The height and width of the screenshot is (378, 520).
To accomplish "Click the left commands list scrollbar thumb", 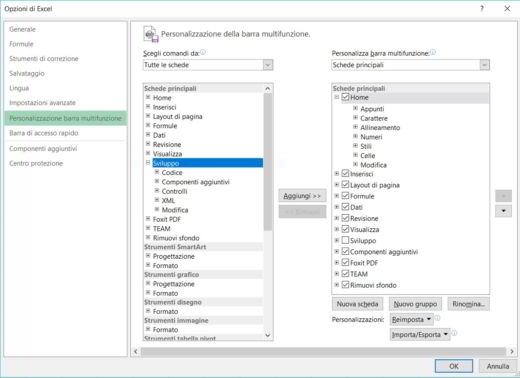I will [268, 162].
